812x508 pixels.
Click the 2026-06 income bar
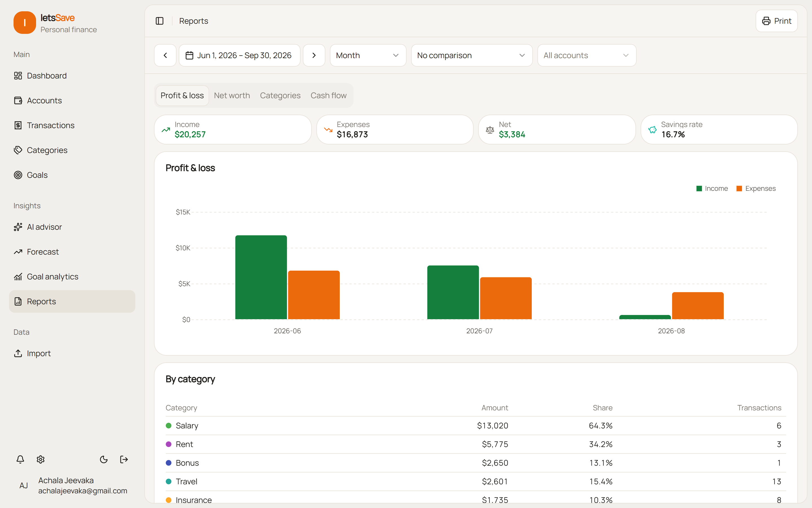261,277
